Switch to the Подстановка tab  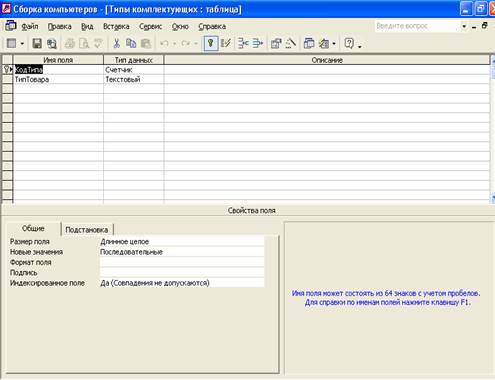pyautogui.click(x=87, y=230)
